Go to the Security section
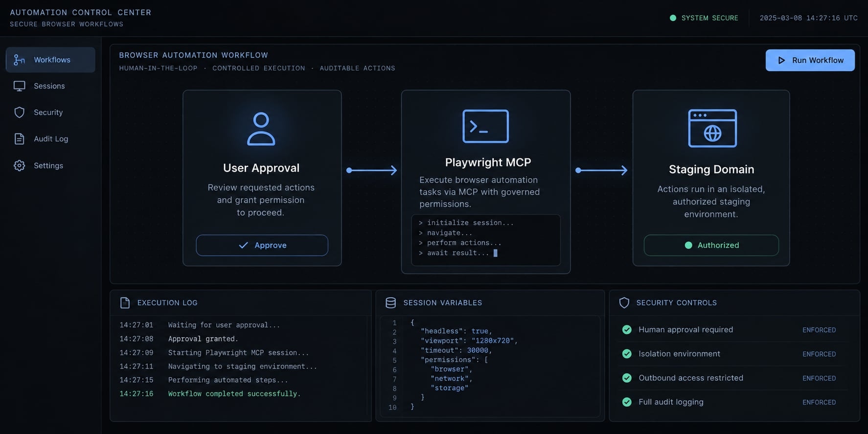The width and height of the screenshot is (868, 434). [x=50, y=113]
